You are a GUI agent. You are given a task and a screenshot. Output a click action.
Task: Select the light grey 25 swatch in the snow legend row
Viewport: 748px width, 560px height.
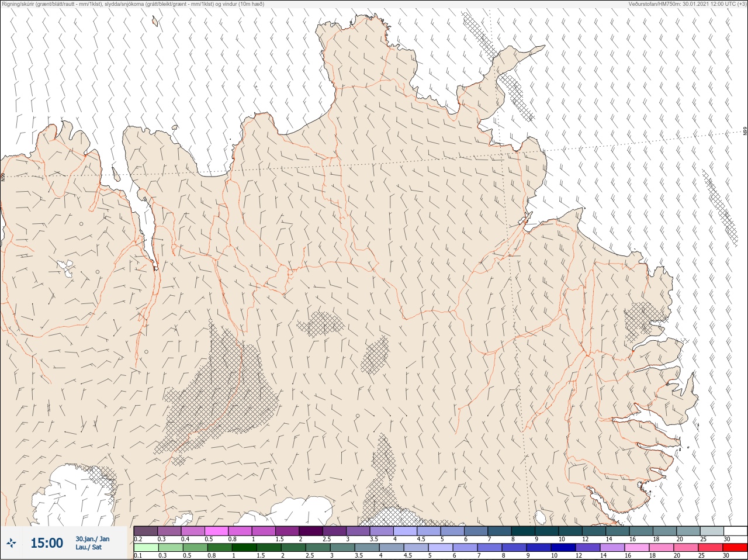pyautogui.click(x=712, y=531)
